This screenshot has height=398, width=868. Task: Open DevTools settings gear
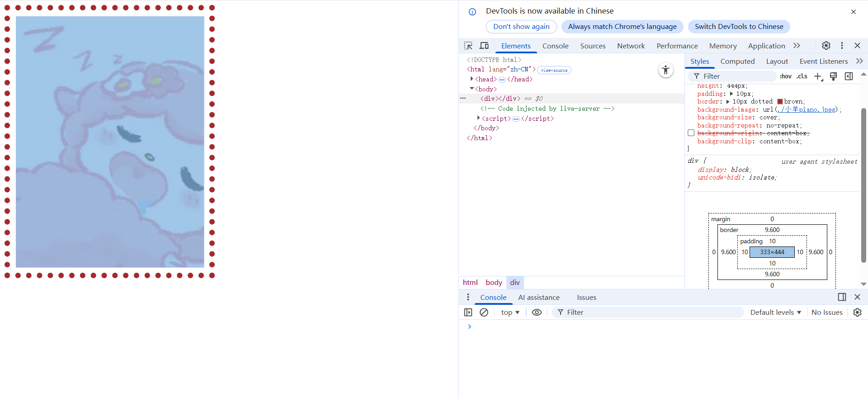(826, 45)
